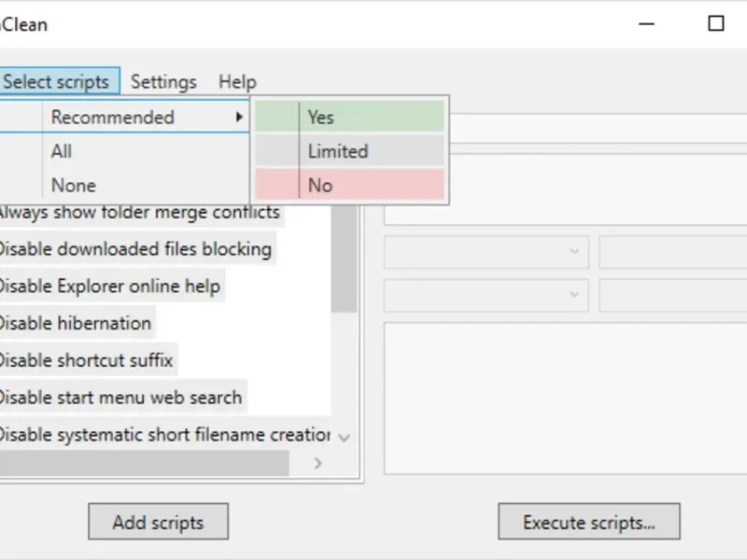Expand the Recommended submenu arrow
The image size is (747, 560).
pyautogui.click(x=239, y=118)
